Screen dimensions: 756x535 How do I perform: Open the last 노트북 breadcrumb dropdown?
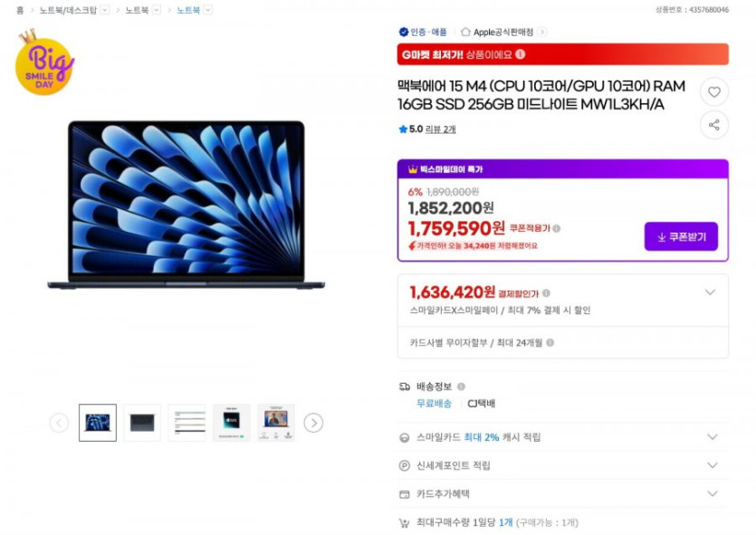pyautogui.click(x=208, y=10)
